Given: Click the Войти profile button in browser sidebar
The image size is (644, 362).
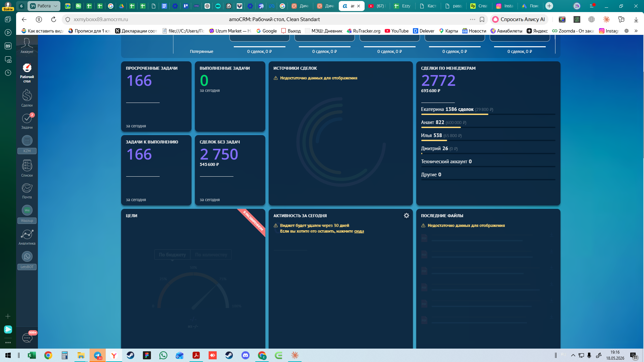Looking at the screenshot, I should pyautogui.click(x=8, y=6).
